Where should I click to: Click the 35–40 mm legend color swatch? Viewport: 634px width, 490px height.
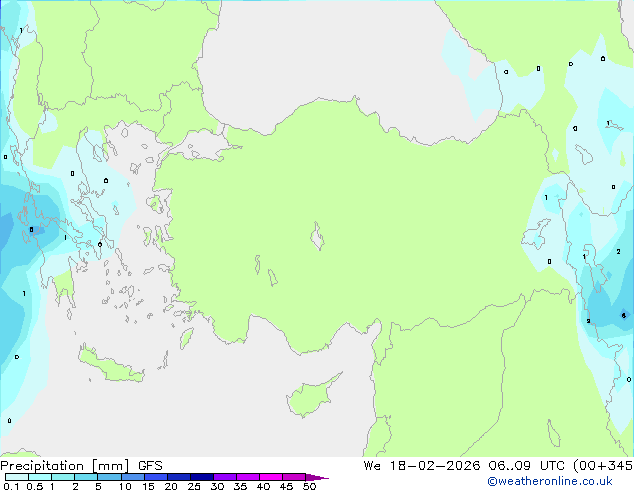[x=247, y=477]
